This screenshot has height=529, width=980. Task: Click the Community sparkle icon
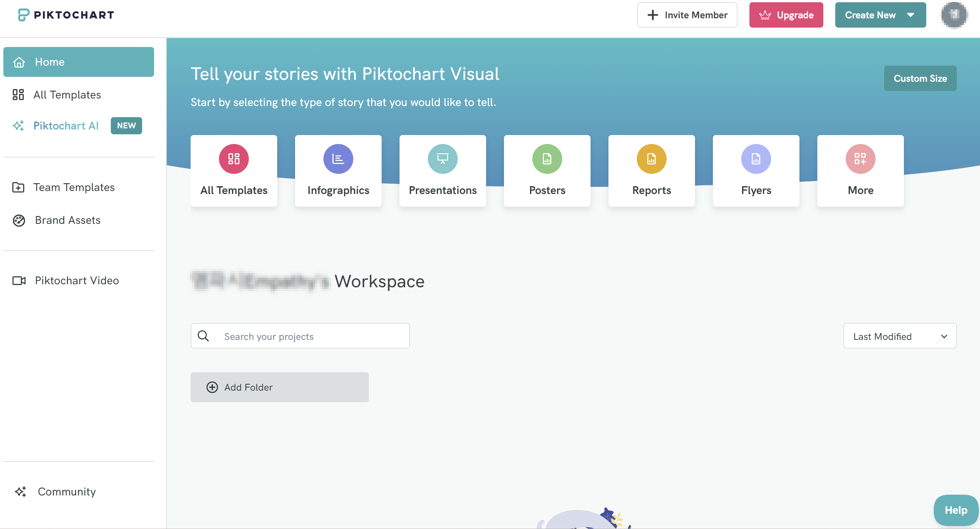coord(21,492)
